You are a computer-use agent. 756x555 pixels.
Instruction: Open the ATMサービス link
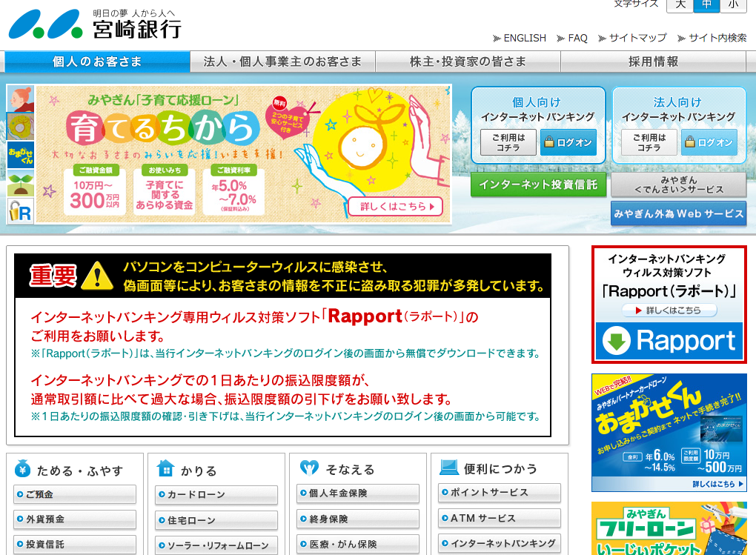(x=500, y=518)
